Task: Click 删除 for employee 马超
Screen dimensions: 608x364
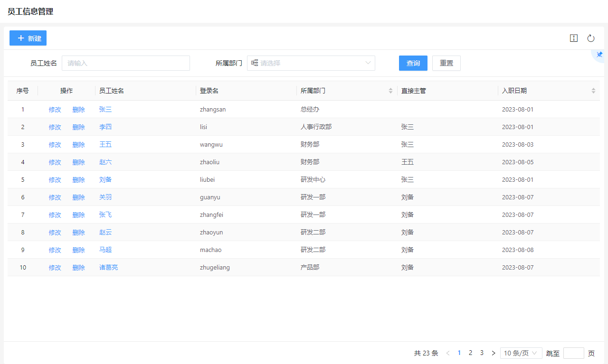Action: tap(78, 250)
